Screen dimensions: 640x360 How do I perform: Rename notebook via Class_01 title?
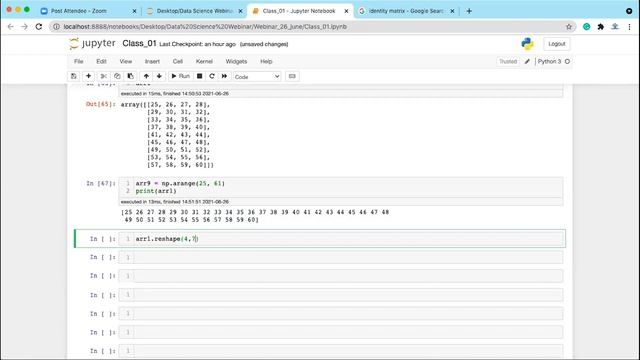coord(139,43)
